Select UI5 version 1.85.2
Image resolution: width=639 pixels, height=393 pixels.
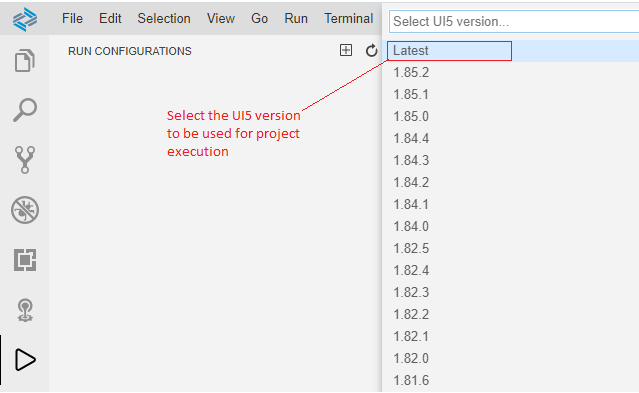[511, 73]
